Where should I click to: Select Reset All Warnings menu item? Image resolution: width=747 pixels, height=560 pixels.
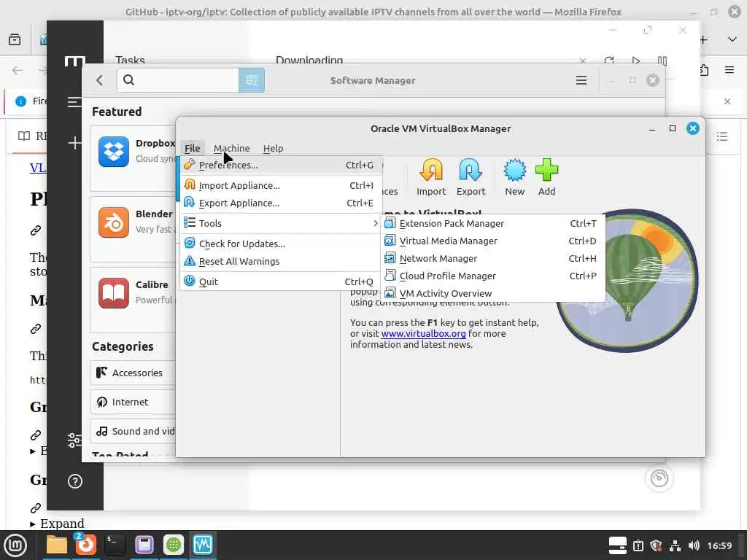point(281,262)
